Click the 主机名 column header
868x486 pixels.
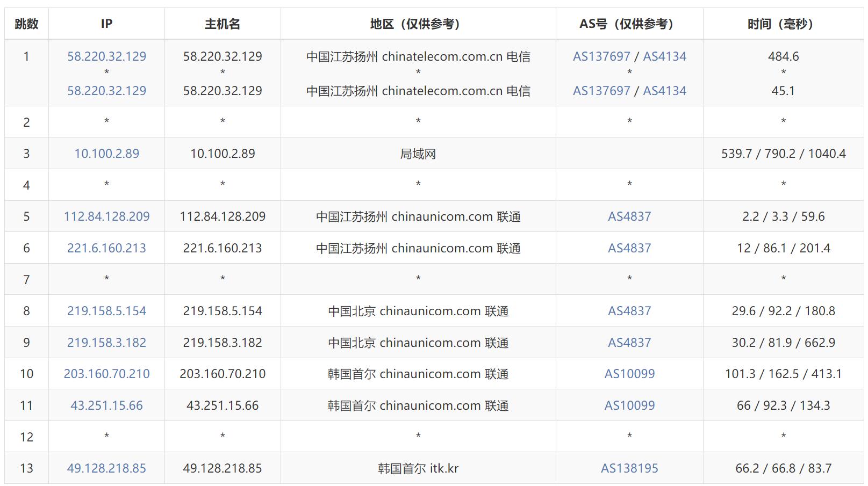point(223,24)
